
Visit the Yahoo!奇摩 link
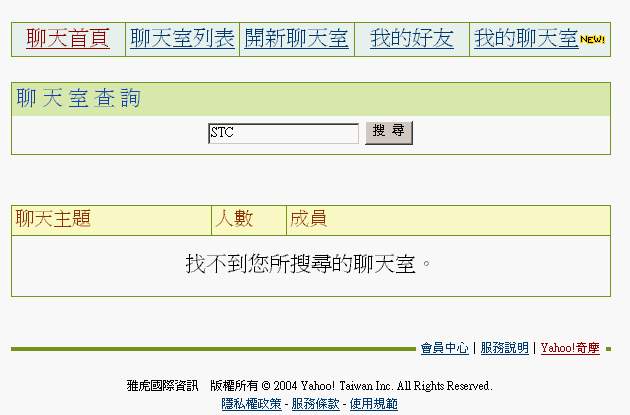(x=570, y=348)
